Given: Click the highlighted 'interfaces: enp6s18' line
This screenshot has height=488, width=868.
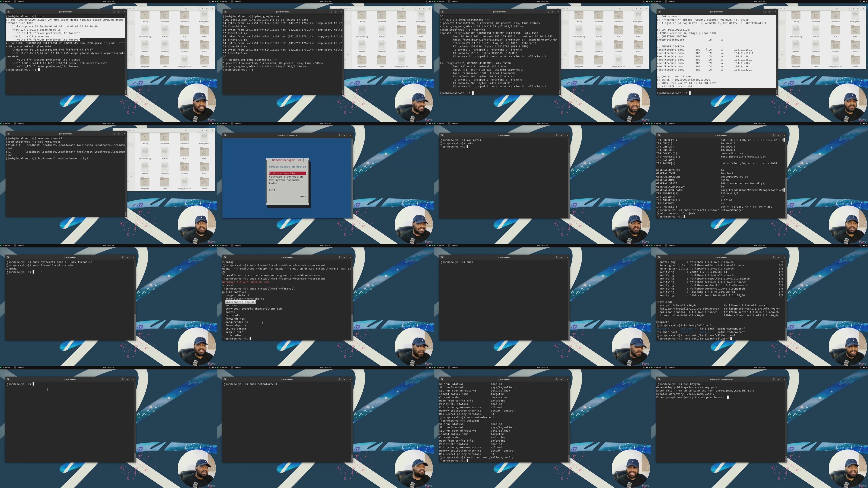Looking at the screenshot, I should (241, 302).
